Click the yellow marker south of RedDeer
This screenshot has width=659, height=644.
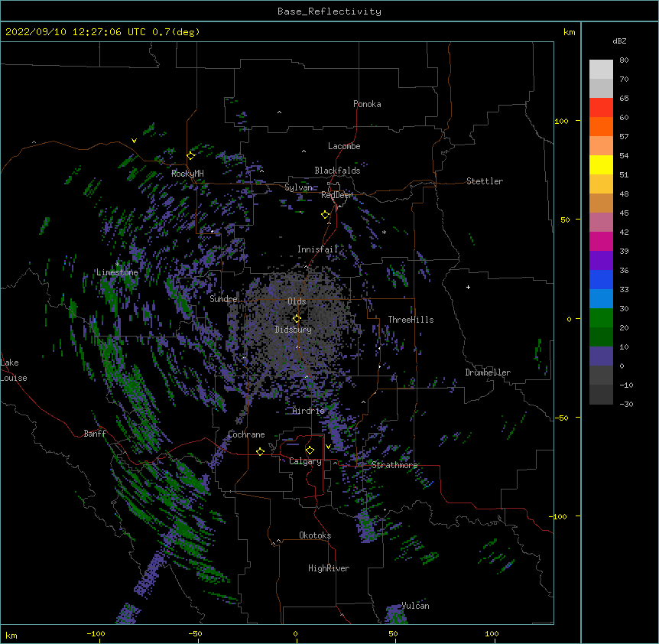click(325, 214)
